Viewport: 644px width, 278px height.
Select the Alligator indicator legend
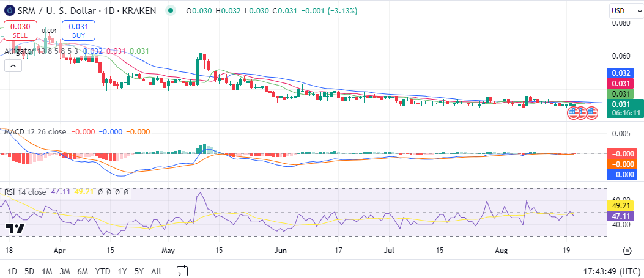41,51
